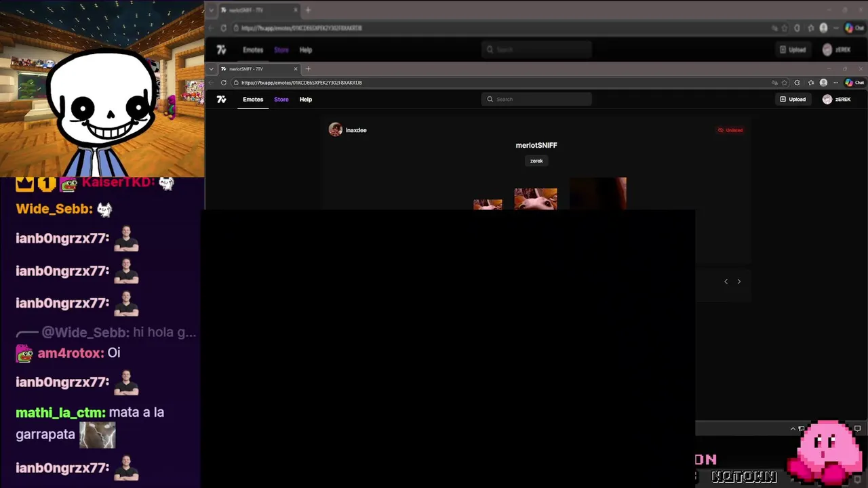Click the 7TV logo in the back window navbar
Image resolution: width=868 pixels, height=488 pixels.
click(221, 50)
